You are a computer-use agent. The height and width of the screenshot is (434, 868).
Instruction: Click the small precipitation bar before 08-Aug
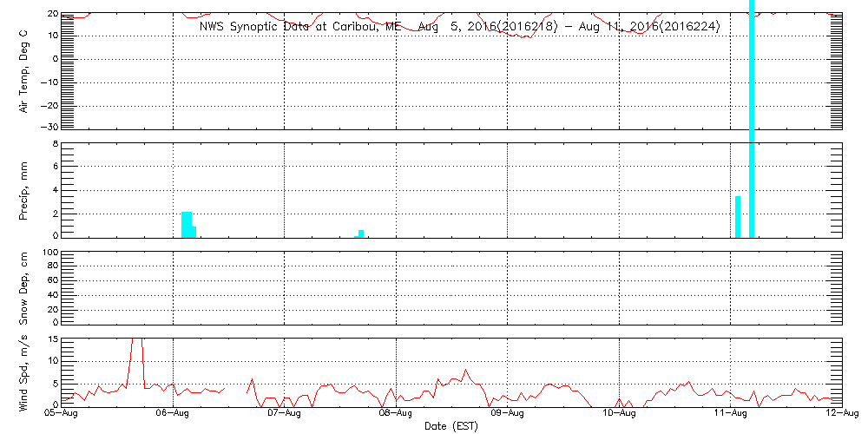click(x=361, y=233)
